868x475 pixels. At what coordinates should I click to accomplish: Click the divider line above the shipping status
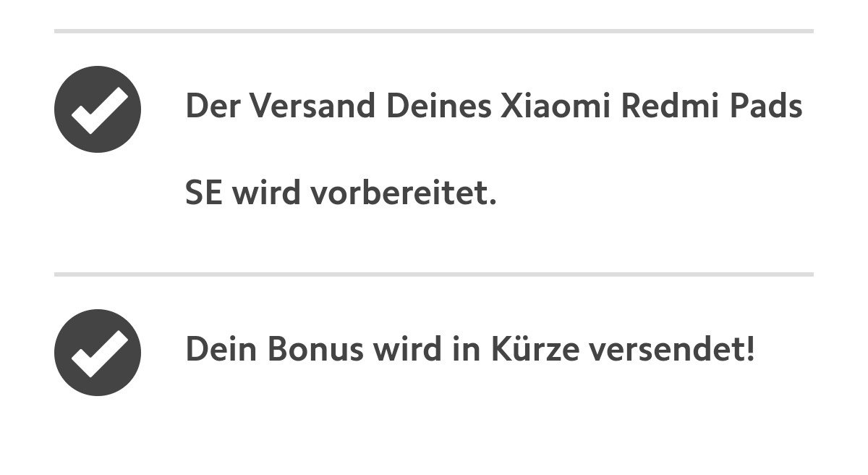point(434,31)
